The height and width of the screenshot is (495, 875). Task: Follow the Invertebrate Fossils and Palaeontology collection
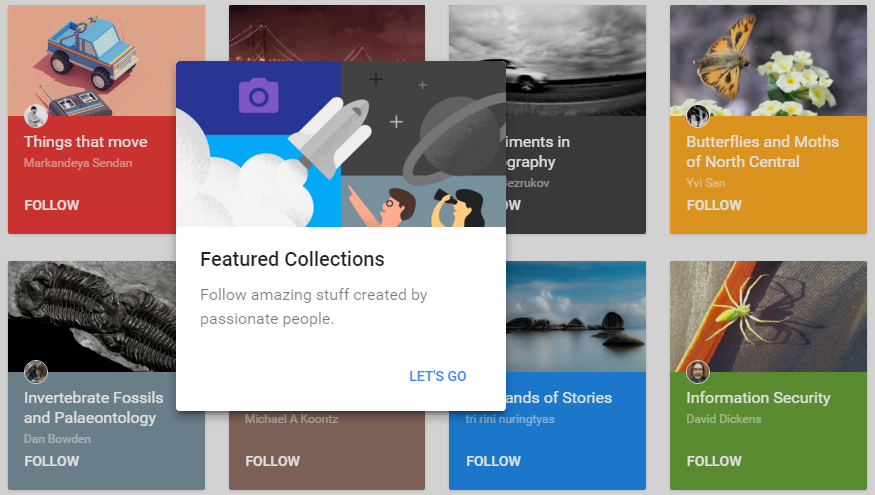[x=51, y=461]
